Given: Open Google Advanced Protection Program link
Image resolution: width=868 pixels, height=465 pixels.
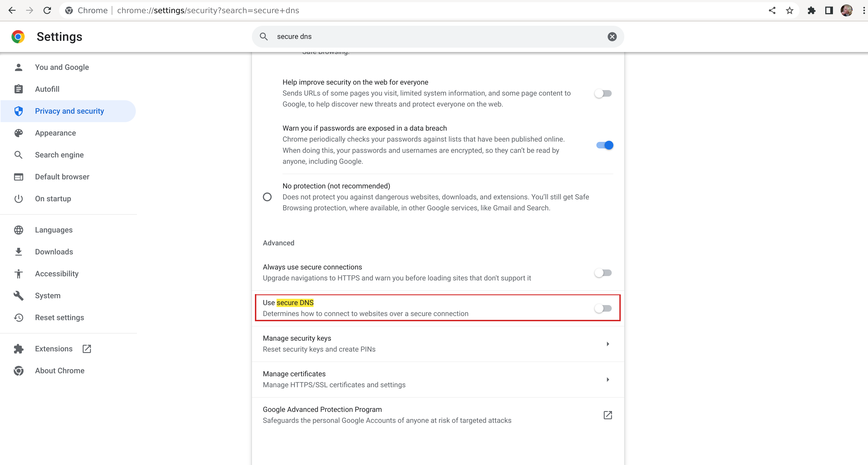Looking at the screenshot, I should 608,415.
